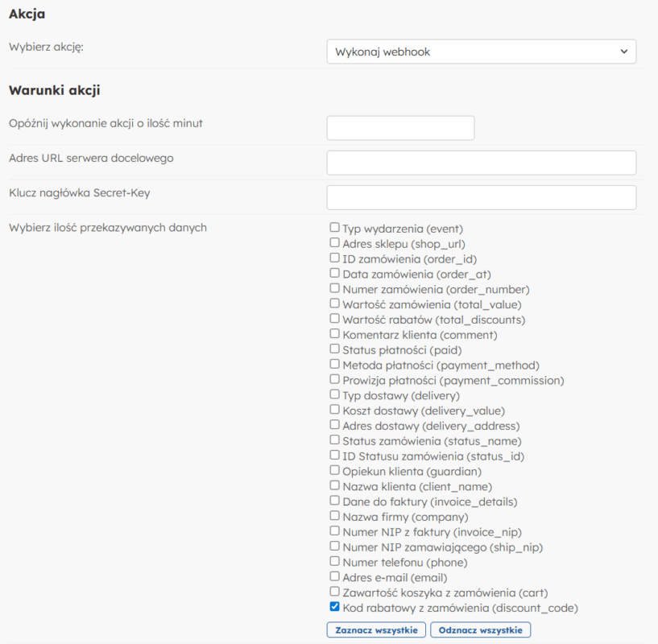Check 'Adres e-mail (email)' box

(334, 577)
